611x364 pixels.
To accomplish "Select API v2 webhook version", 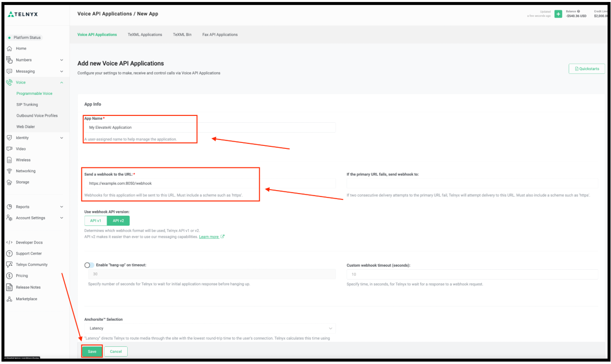I will 118,221.
